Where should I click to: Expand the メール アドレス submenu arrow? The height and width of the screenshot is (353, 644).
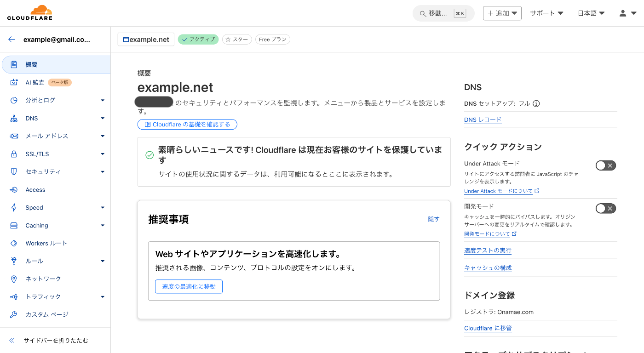pos(103,136)
